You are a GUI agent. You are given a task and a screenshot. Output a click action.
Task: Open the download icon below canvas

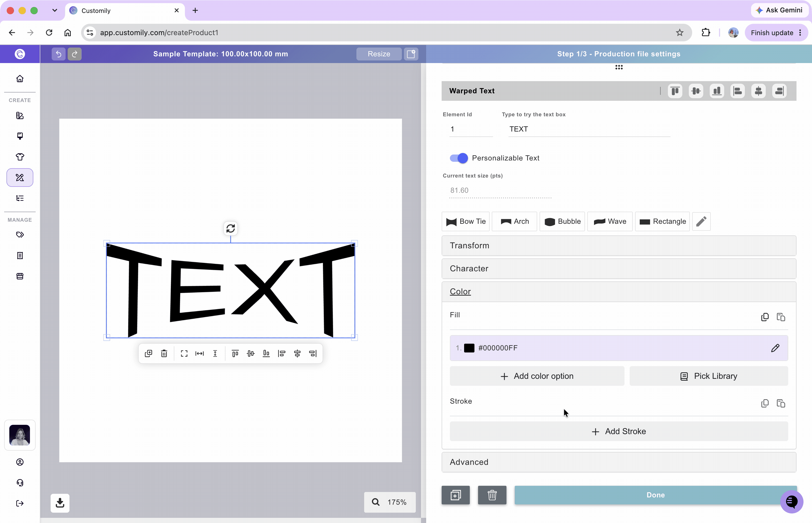pyautogui.click(x=60, y=503)
